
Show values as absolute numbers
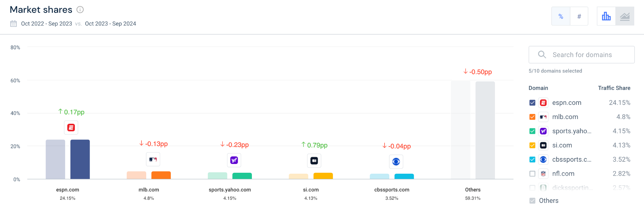[579, 16]
